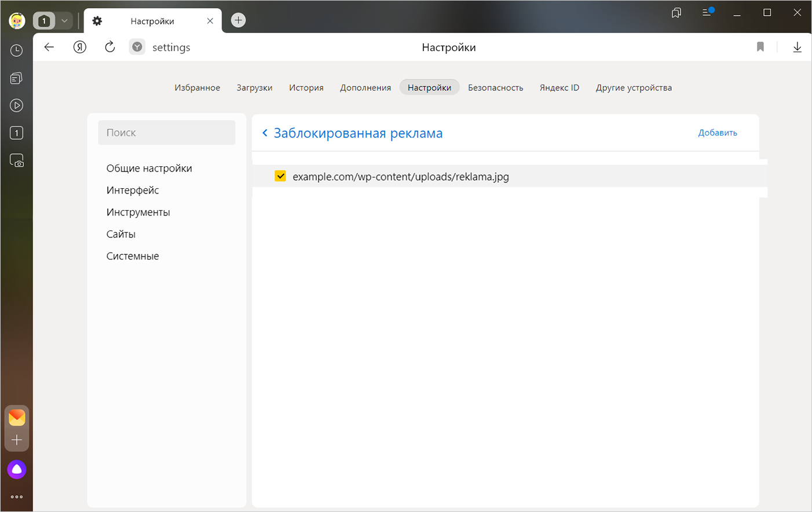Open Общие настройки category
The height and width of the screenshot is (512, 812).
pos(149,169)
